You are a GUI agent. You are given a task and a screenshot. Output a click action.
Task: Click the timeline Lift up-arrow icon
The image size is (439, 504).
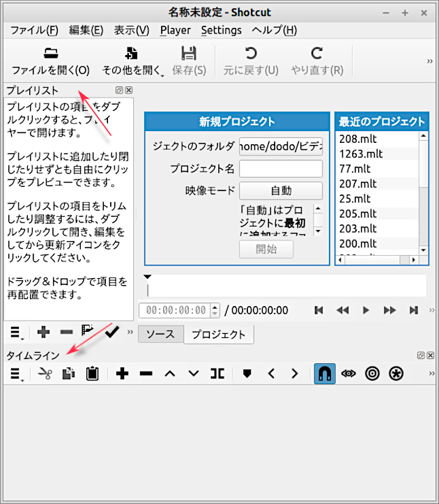point(169,374)
